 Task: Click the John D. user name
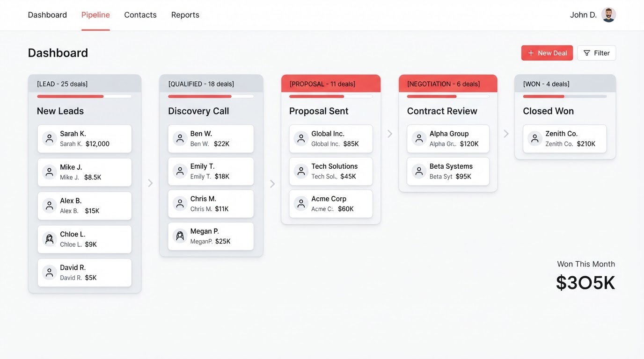pyautogui.click(x=583, y=15)
